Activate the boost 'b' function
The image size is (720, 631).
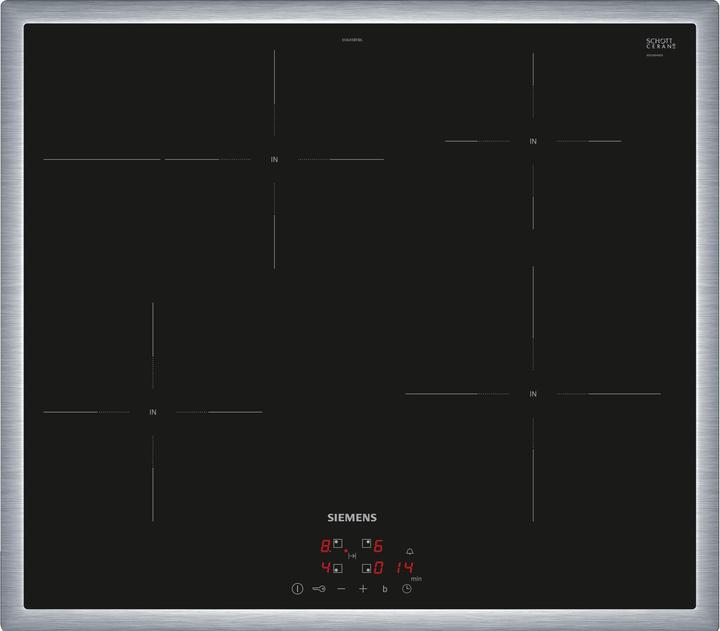pos(384,589)
